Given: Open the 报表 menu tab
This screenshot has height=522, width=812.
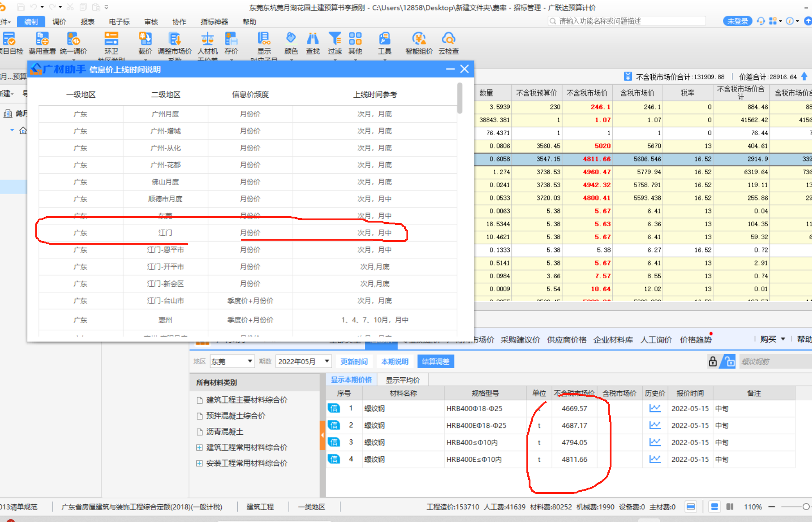Looking at the screenshot, I should pyautogui.click(x=88, y=22).
